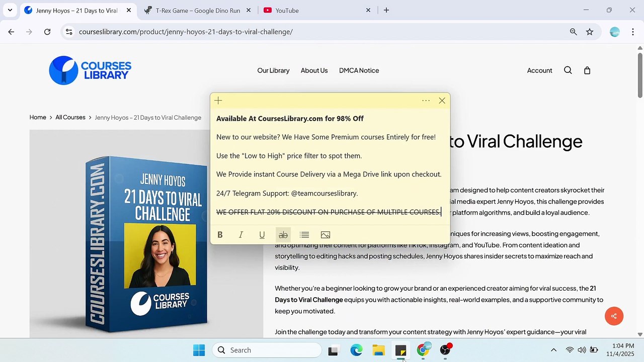644x362 pixels.
Task: View site information icon in address bar
Action: pyautogui.click(x=69, y=32)
